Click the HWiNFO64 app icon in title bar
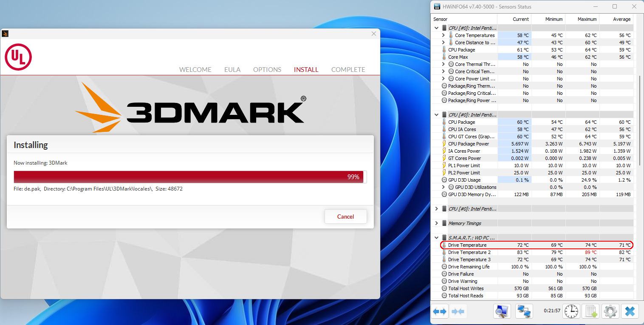Image resolution: width=644 pixels, height=325 pixels. (437, 7)
